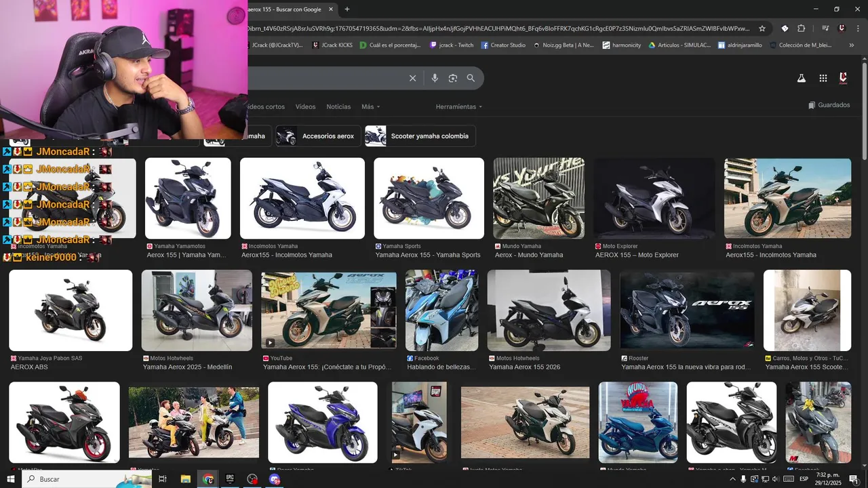Open Google Lens image search

click(x=453, y=78)
